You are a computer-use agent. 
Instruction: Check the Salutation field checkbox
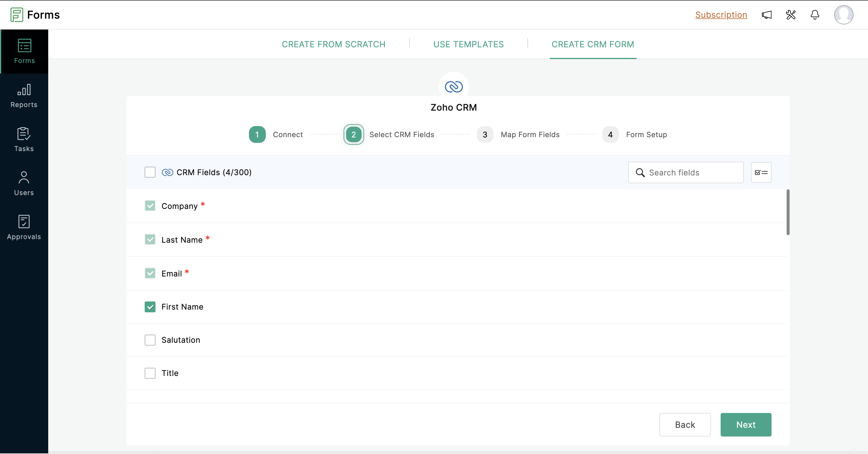point(150,340)
